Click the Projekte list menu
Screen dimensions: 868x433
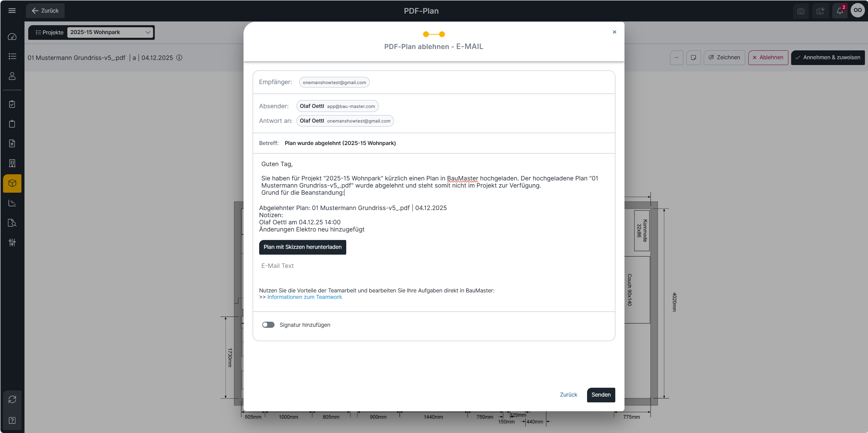click(50, 32)
